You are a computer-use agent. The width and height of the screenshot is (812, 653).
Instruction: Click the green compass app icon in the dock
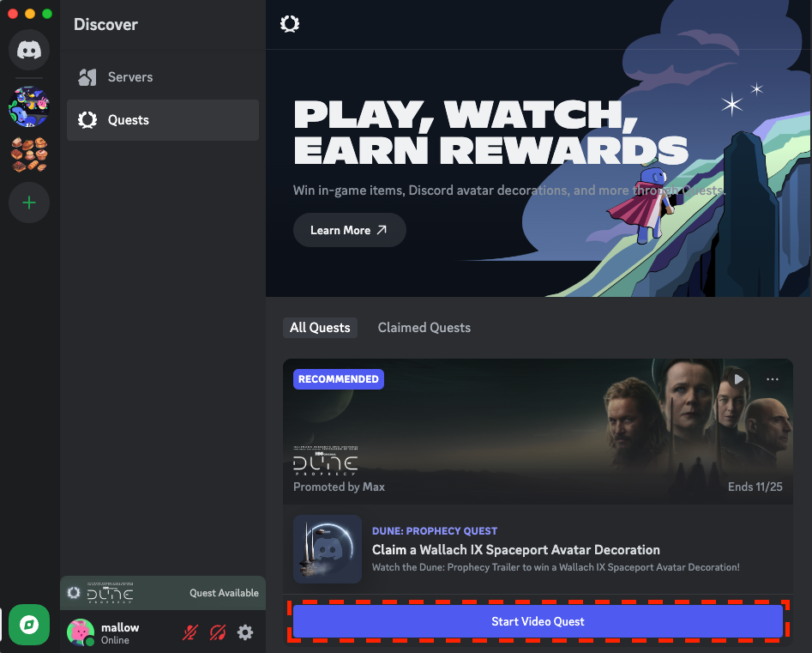pos(28,625)
